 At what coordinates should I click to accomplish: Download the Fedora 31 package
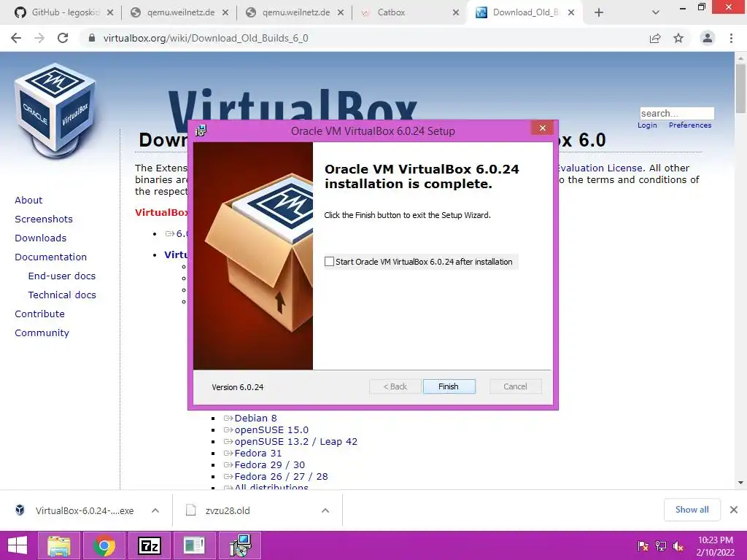pos(258,454)
